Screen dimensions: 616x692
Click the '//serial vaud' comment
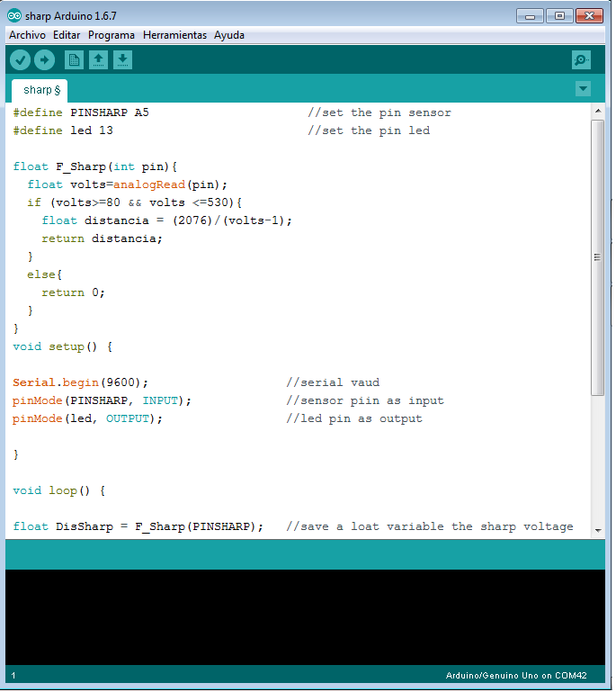(333, 382)
